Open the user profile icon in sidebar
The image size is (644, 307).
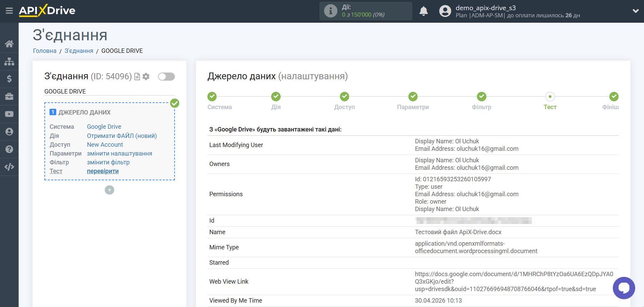click(9, 131)
